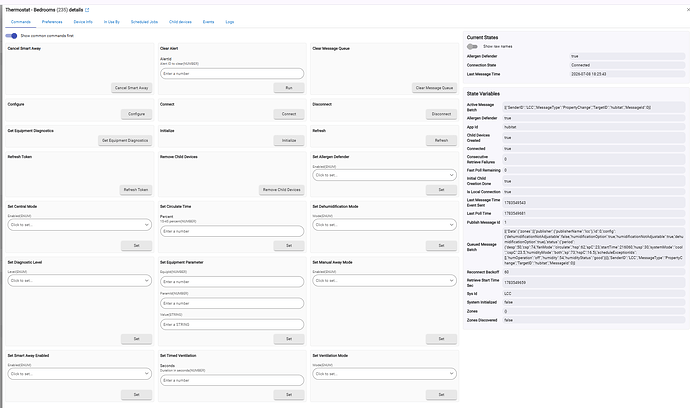Open the Set Allergen Defender Enabled dropdown
This screenshot has height=408, width=690.
pos(384,175)
